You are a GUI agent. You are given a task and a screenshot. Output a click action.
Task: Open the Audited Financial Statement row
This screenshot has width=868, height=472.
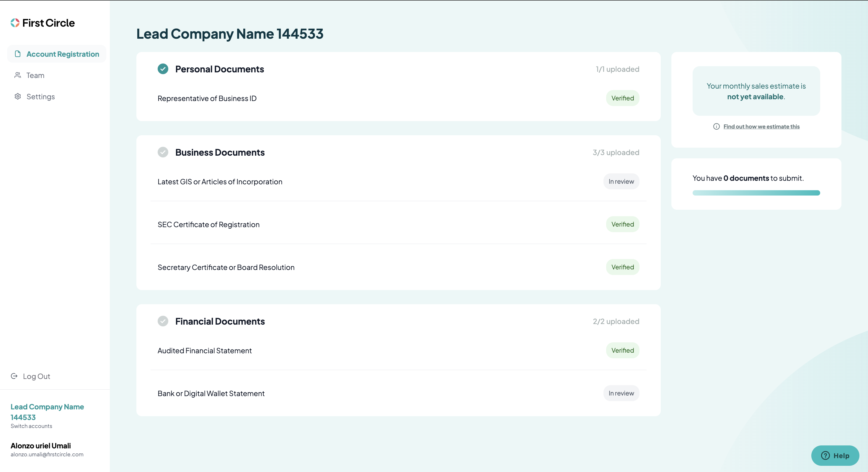[x=398, y=351]
